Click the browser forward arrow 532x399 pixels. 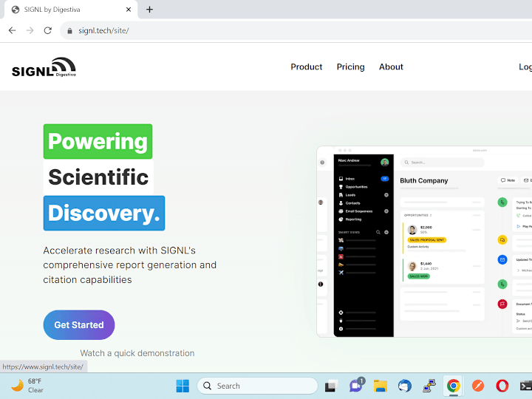[x=30, y=30]
